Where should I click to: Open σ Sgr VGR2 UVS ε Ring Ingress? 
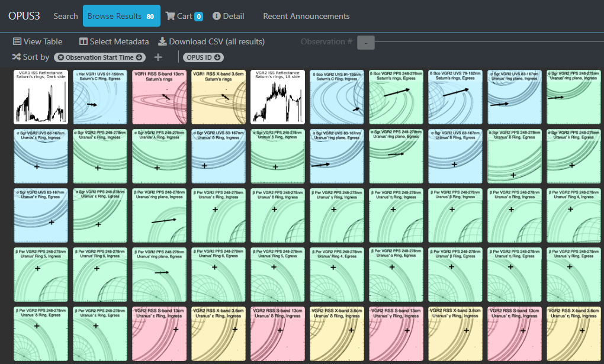tap(41, 156)
